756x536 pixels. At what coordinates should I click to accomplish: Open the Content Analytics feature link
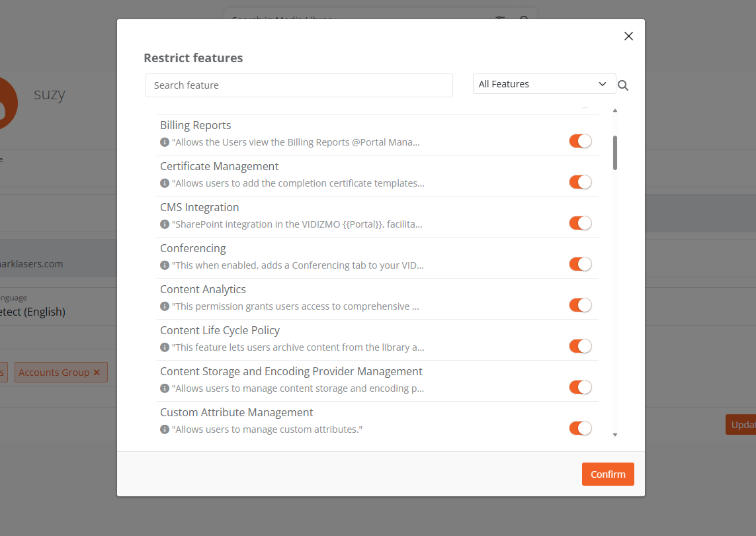pyautogui.click(x=202, y=289)
